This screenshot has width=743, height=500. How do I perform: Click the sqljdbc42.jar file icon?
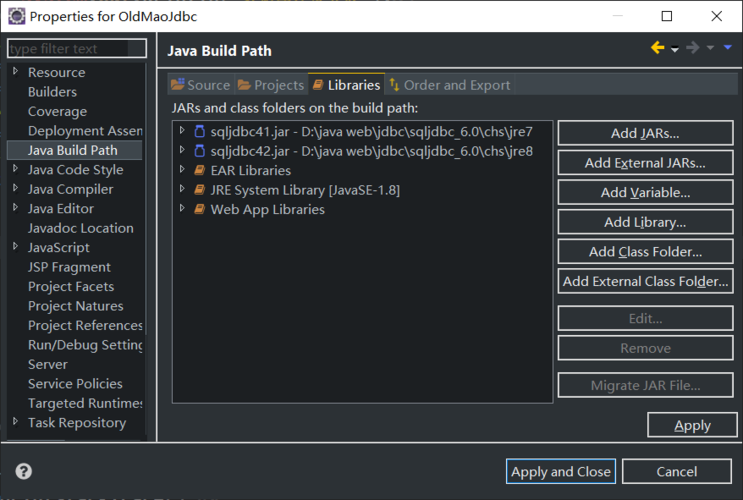[199, 151]
